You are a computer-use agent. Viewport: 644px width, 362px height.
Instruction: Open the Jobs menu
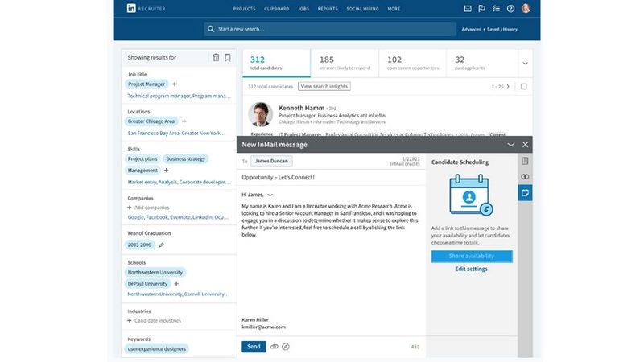point(303,9)
